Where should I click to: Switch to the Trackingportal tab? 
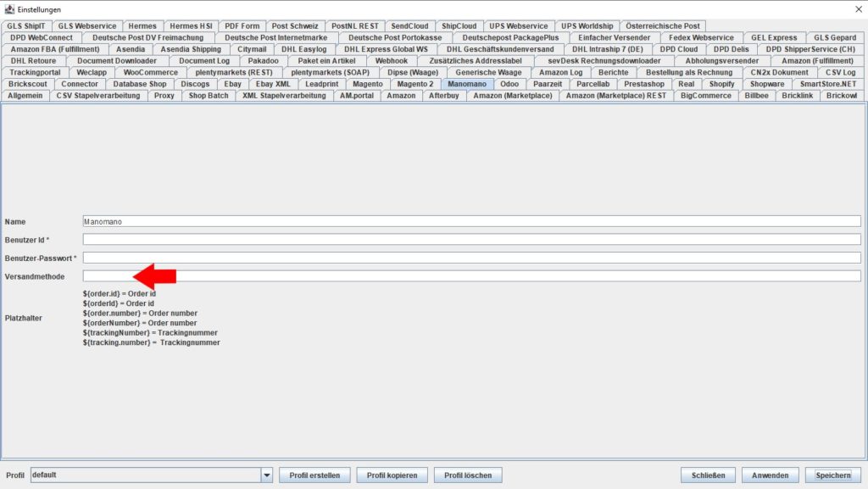(35, 73)
